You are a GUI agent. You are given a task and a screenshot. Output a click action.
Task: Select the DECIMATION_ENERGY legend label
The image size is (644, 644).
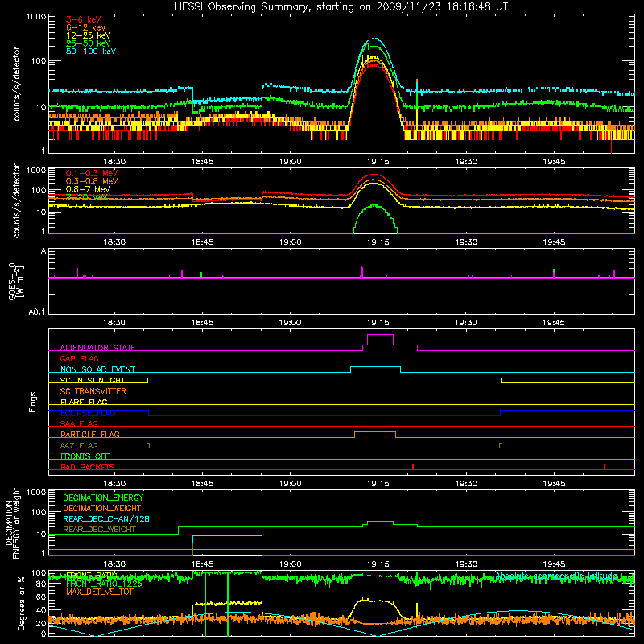click(103, 497)
